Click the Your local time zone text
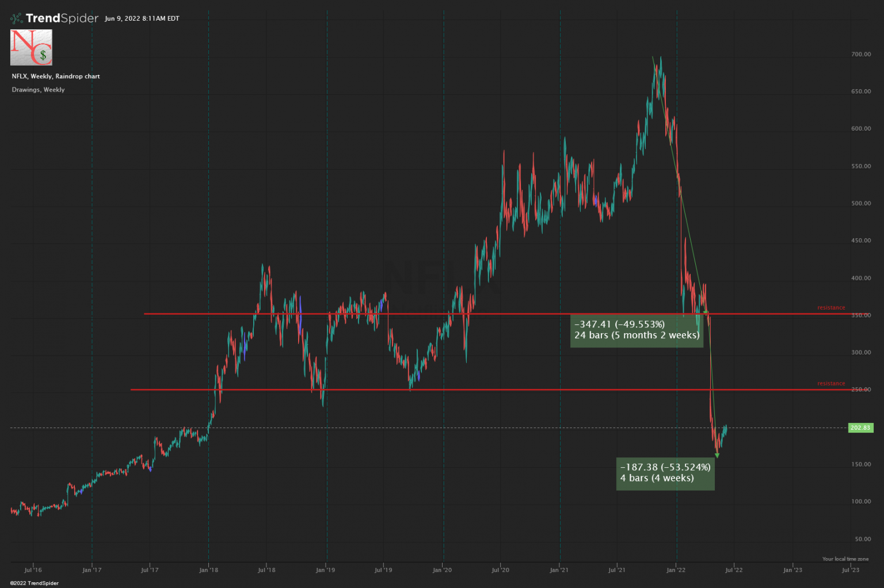 pyautogui.click(x=845, y=559)
